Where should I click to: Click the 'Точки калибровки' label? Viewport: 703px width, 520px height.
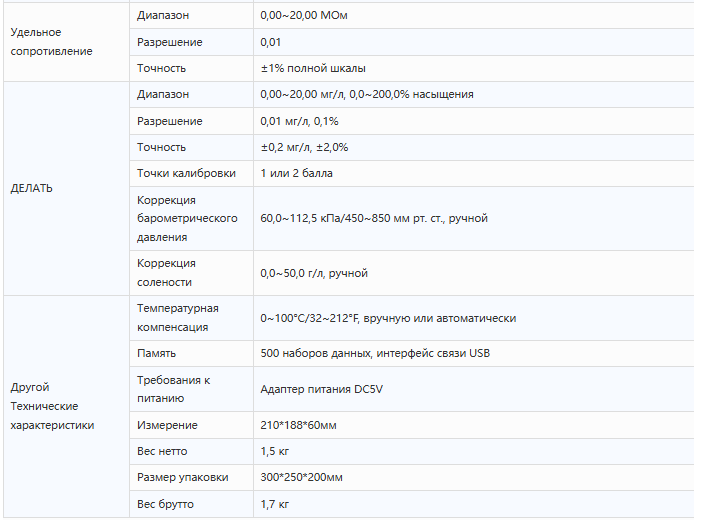pos(186,173)
